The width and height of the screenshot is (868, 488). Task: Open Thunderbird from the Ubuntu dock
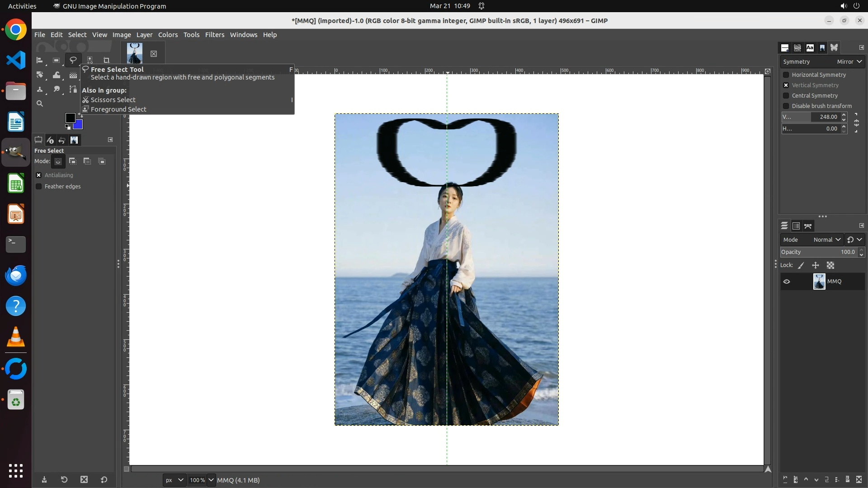click(16, 275)
